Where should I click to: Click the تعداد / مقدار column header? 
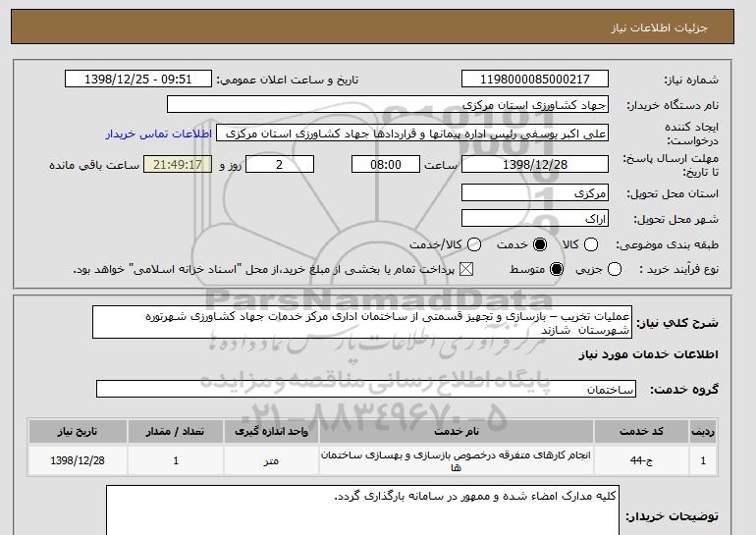click(x=176, y=431)
